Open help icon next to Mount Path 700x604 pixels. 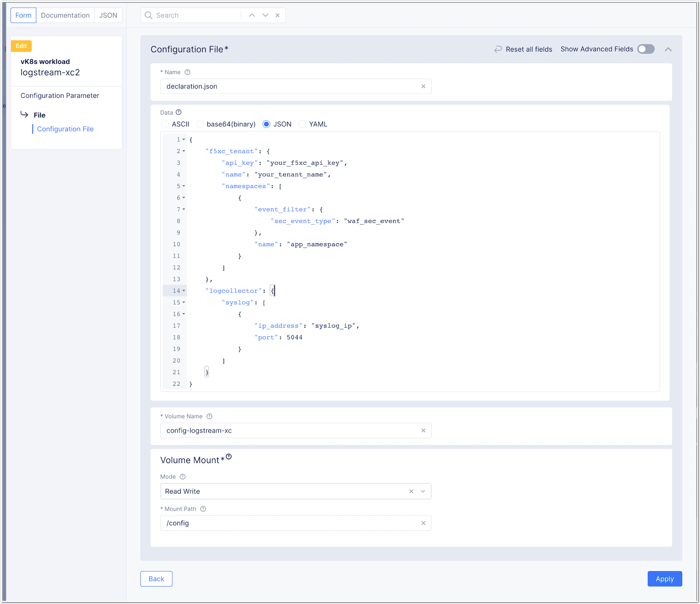click(x=203, y=509)
